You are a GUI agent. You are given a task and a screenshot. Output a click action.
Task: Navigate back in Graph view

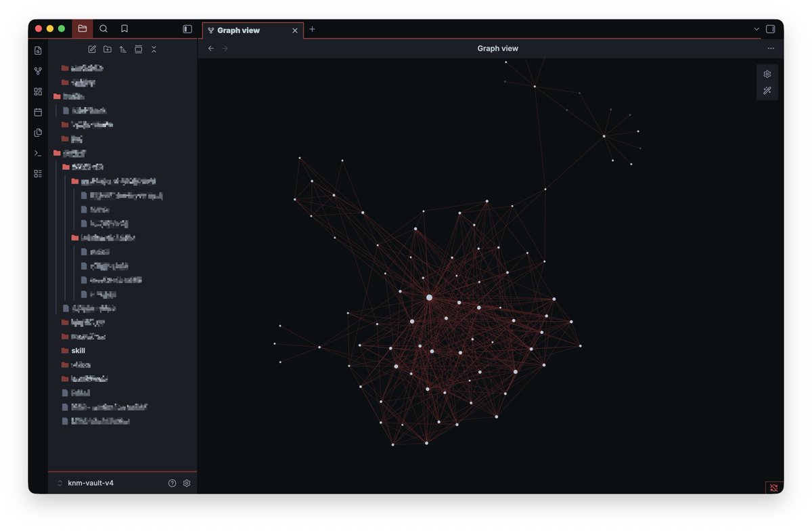[210, 48]
